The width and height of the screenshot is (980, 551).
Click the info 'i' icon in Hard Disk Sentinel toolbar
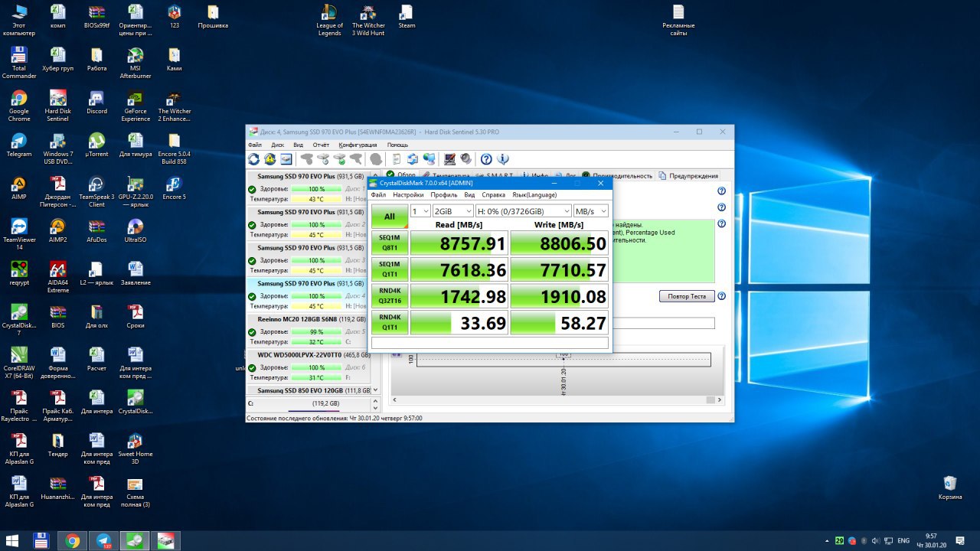[x=503, y=159]
